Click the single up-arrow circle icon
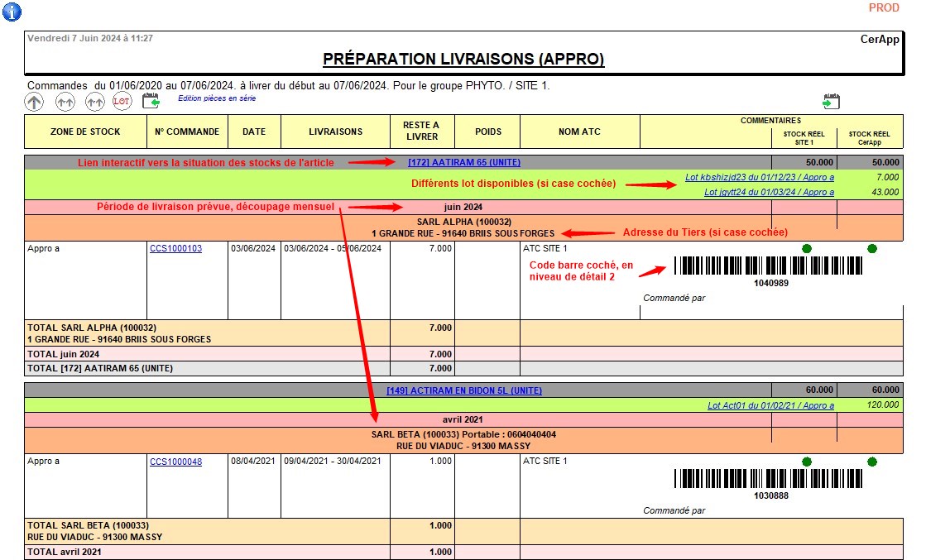926x560 pixels. coord(34,101)
